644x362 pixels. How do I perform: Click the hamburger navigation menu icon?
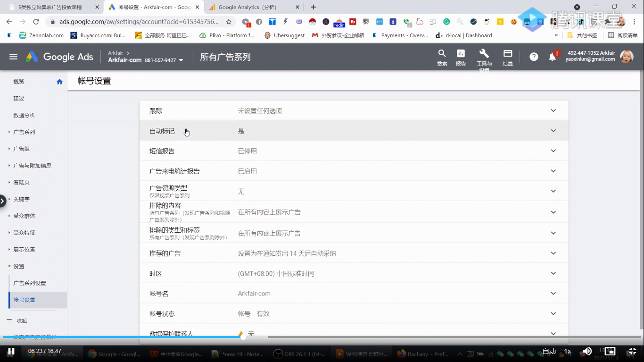(13, 57)
